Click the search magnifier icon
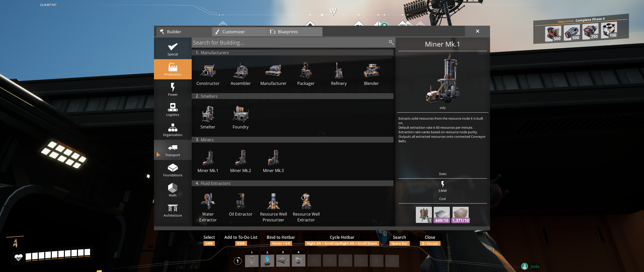The width and height of the screenshot is (644, 272). point(391,42)
